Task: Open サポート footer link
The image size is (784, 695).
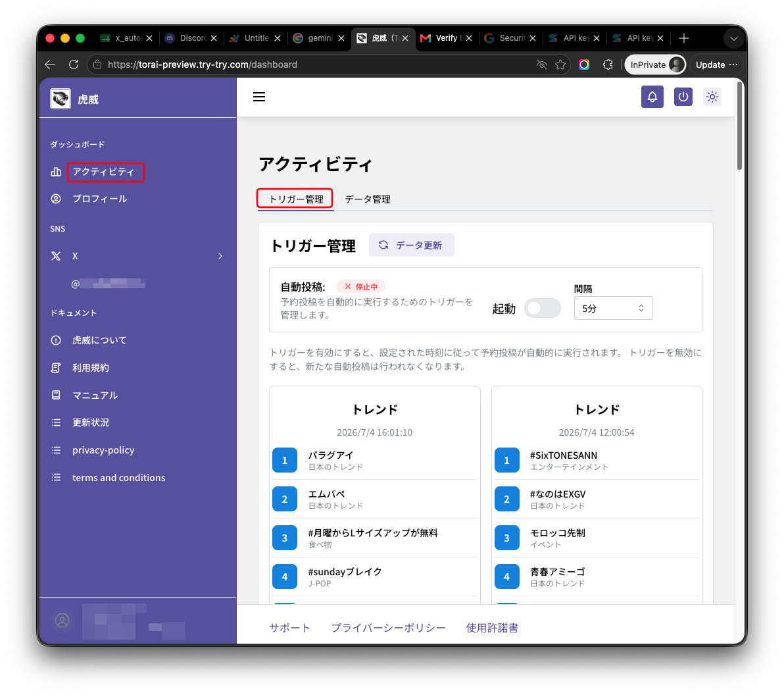Action: click(289, 628)
